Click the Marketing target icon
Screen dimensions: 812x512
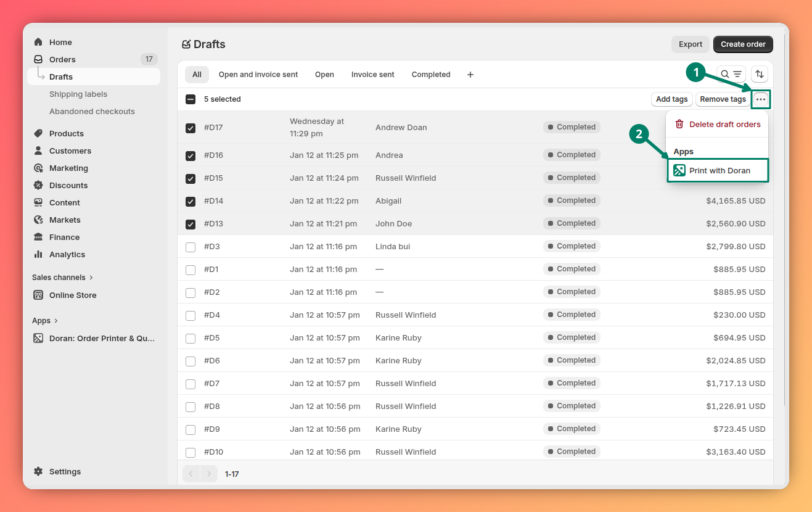coord(38,168)
